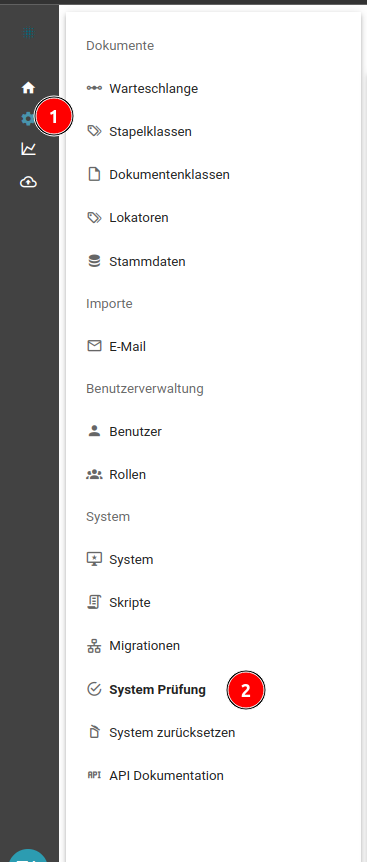
Task: Open the System settings entry
Action: tap(131, 560)
